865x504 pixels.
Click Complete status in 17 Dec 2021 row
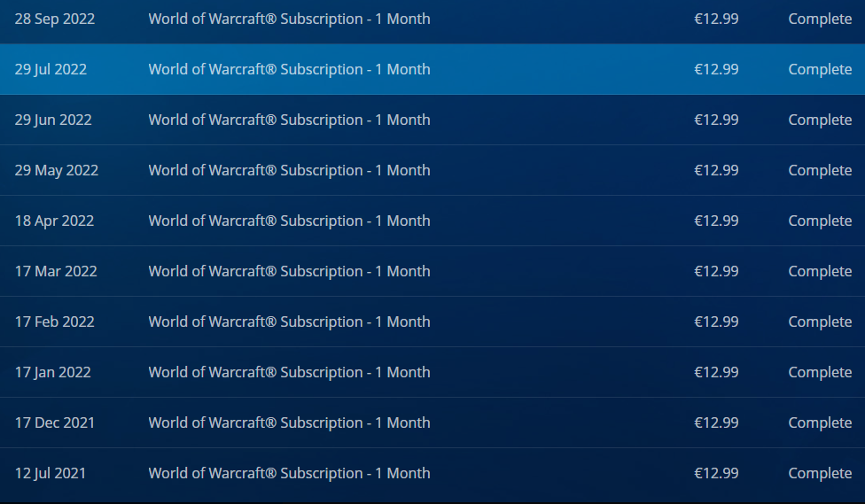pyautogui.click(x=820, y=423)
